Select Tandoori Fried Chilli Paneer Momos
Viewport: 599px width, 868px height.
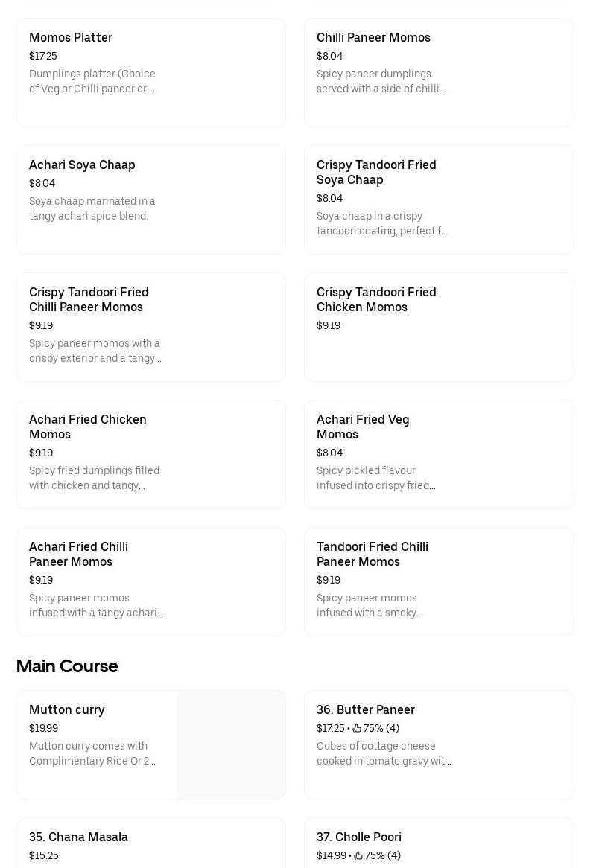pyautogui.click(x=439, y=581)
